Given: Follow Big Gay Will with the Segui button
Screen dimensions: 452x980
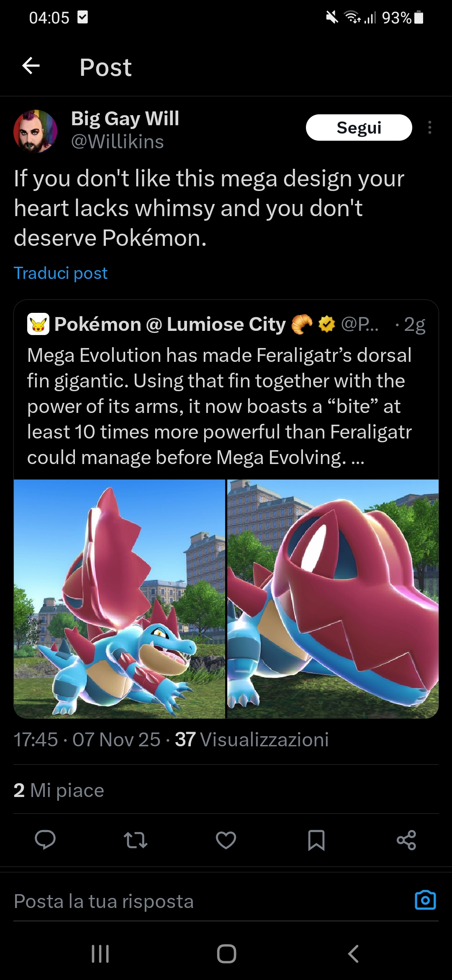Looking at the screenshot, I should [359, 127].
